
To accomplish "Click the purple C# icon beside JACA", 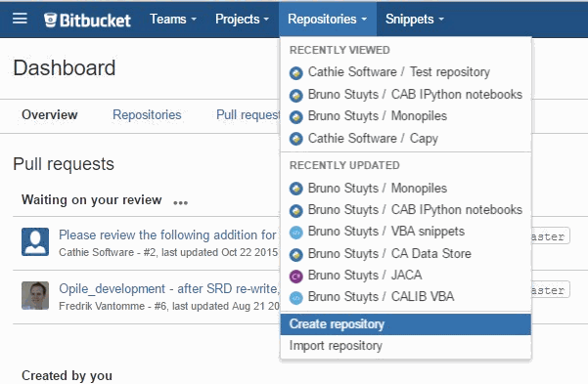I will [295, 277].
